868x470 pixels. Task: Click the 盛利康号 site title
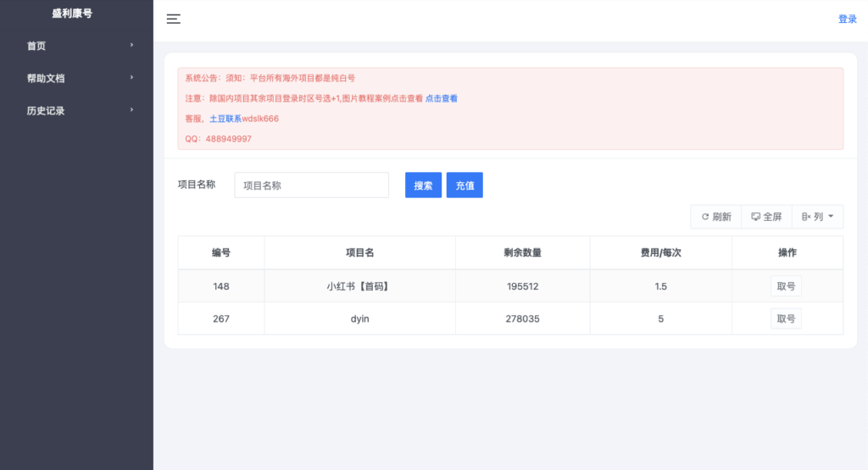pos(72,13)
